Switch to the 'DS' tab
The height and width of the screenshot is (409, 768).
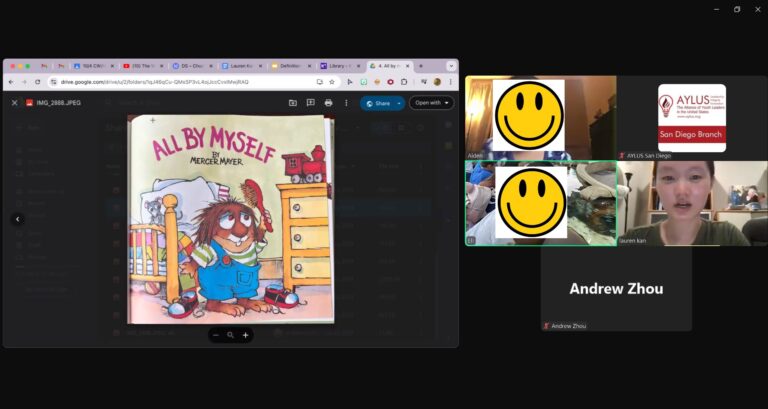pyautogui.click(x=191, y=66)
